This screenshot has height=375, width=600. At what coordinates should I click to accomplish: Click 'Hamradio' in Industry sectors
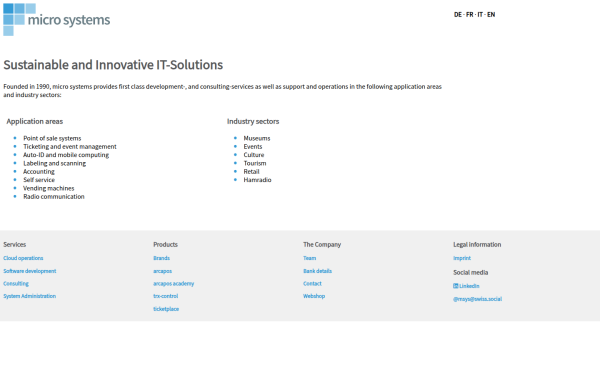tap(258, 180)
